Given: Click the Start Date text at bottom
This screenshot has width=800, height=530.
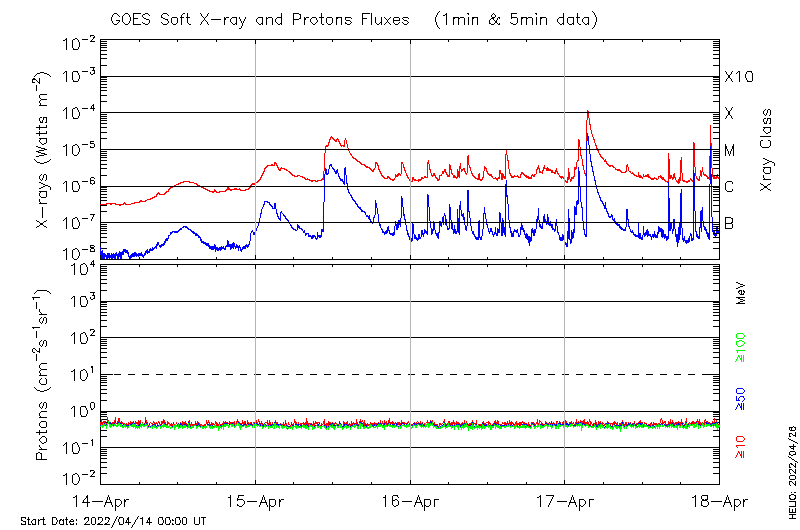Looking at the screenshot, I should [113, 521].
